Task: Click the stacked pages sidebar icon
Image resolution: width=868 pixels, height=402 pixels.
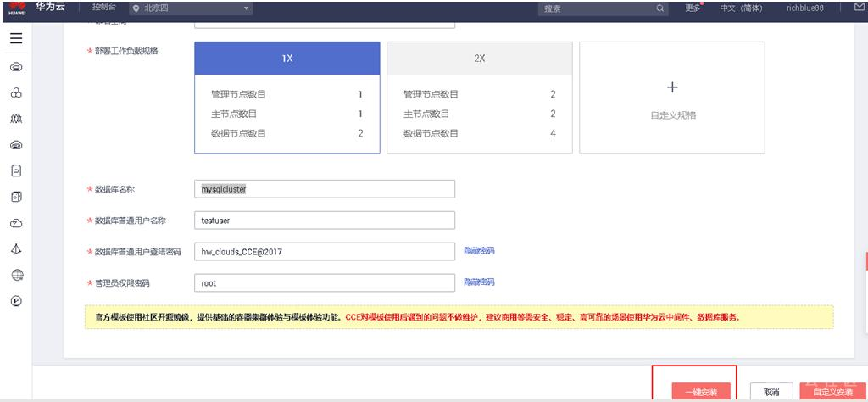Action: pyautogui.click(x=16, y=197)
